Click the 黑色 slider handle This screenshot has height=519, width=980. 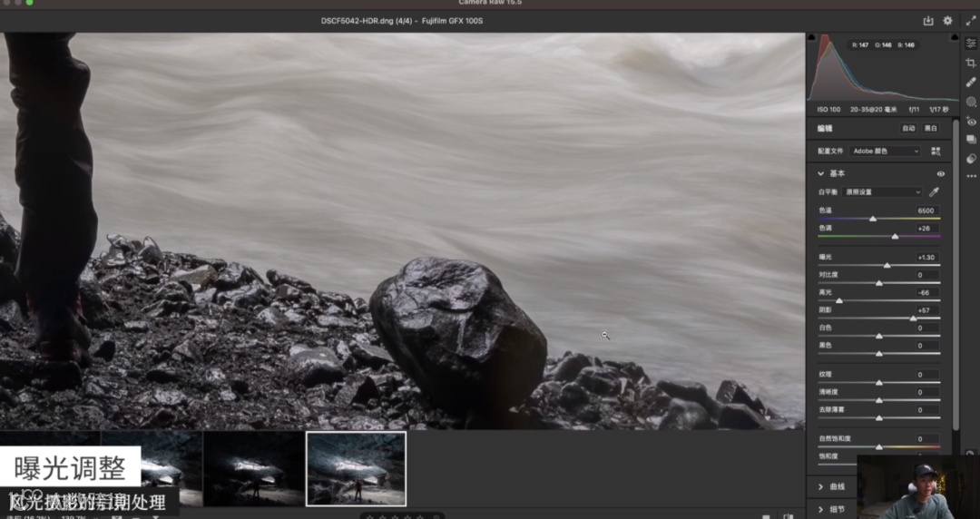coord(878,353)
